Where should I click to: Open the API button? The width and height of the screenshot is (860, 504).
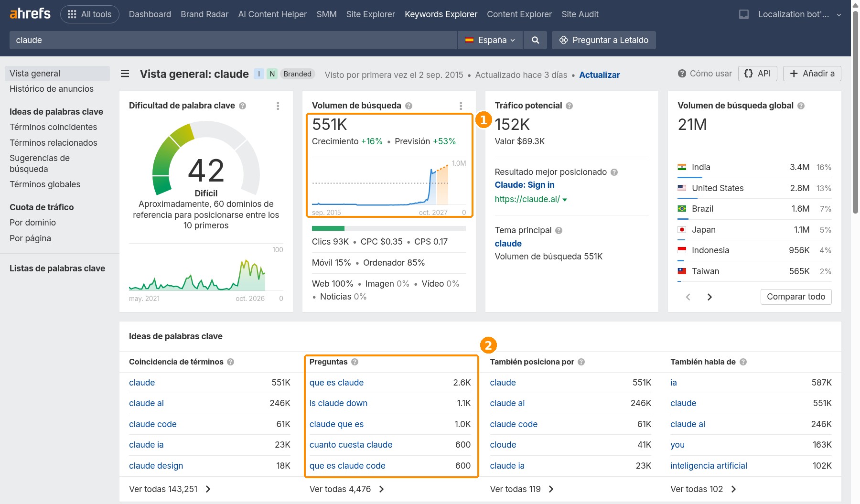coord(758,74)
